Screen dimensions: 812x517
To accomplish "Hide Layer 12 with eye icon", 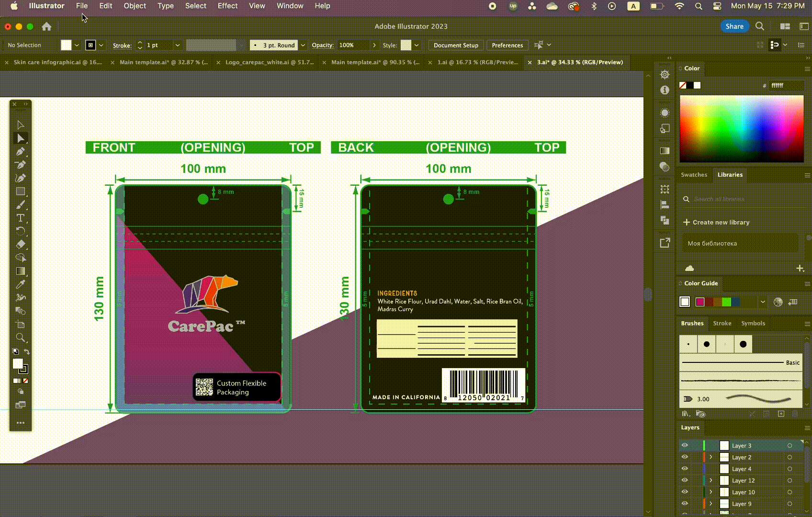I will (685, 480).
